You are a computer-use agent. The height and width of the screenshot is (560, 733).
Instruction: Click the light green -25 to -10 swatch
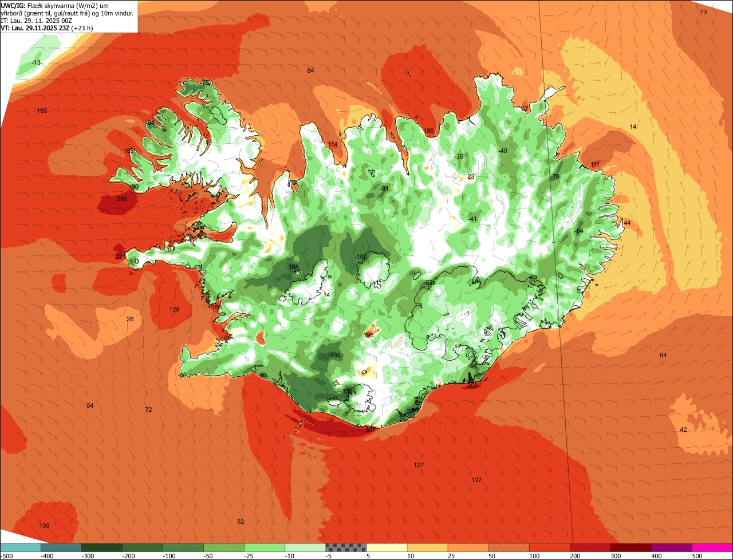[265, 547]
